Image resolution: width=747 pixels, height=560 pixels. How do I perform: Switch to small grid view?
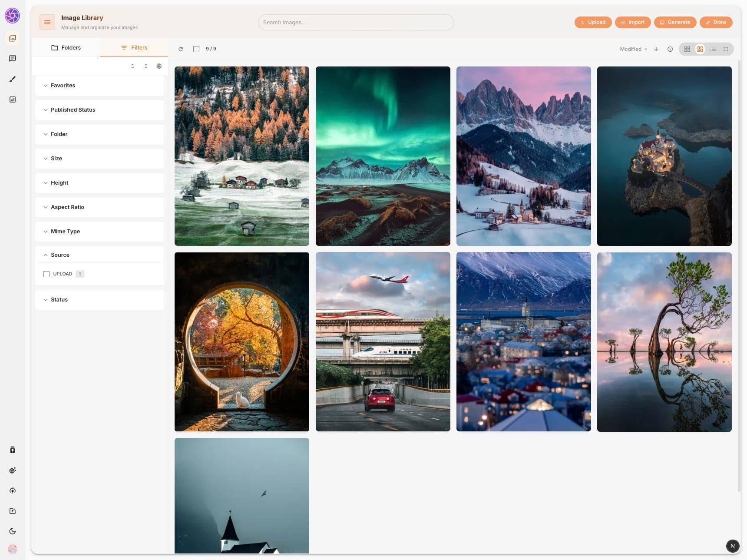click(687, 49)
